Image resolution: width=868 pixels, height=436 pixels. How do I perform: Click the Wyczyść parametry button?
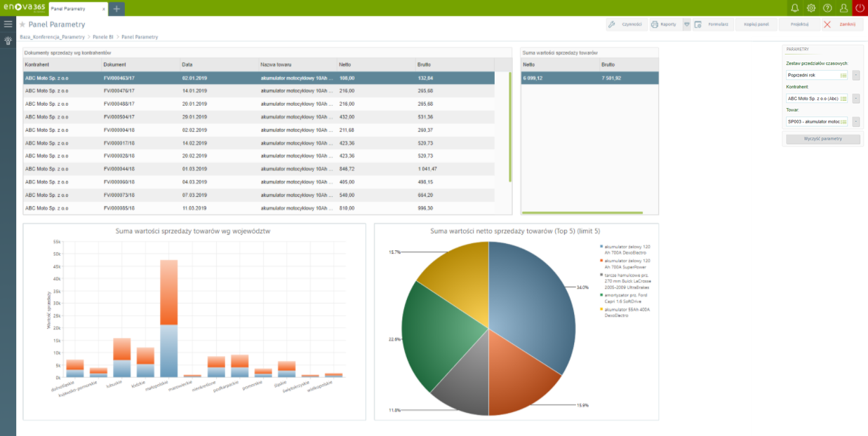(x=822, y=139)
